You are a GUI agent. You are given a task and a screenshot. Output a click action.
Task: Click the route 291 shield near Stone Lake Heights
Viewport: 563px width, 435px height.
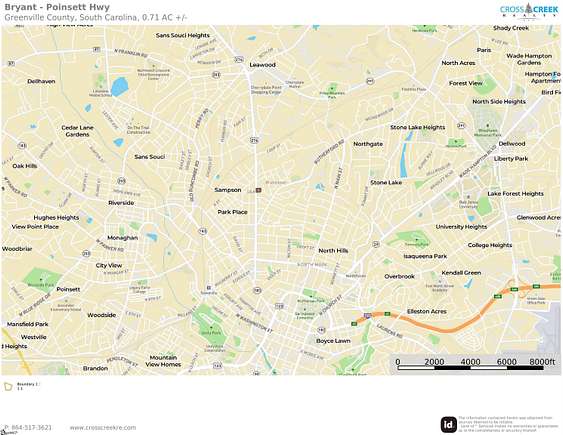[x=461, y=125]
